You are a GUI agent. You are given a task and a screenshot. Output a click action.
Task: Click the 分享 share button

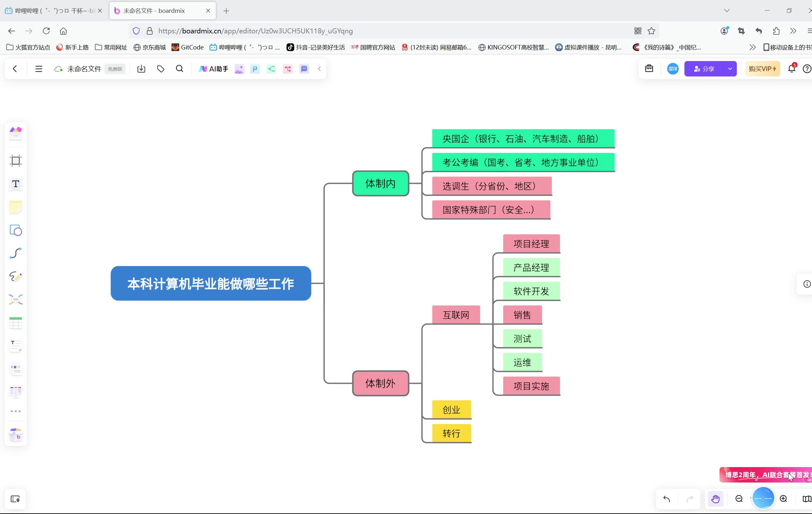click(x=704, y=69)
